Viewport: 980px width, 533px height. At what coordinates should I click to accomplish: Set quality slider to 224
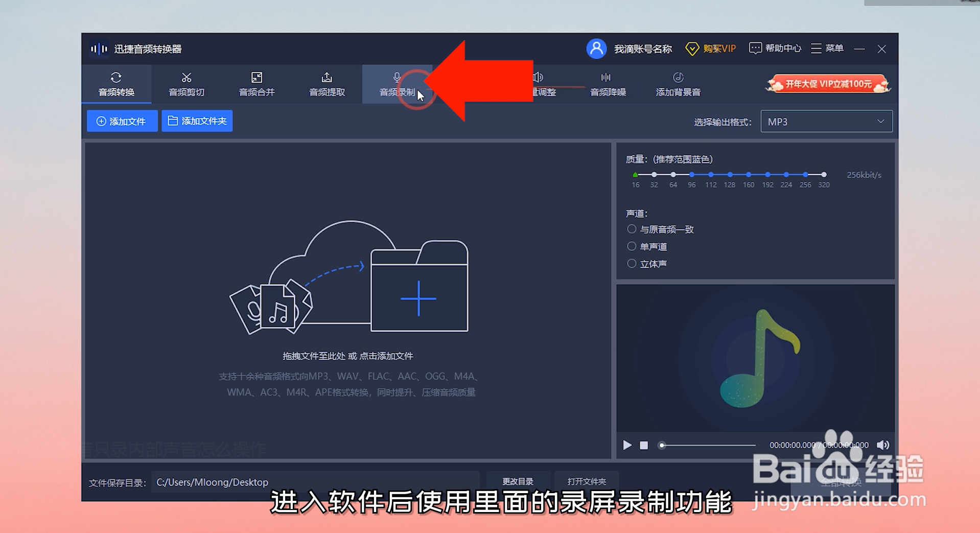click(x=786, y=175)
